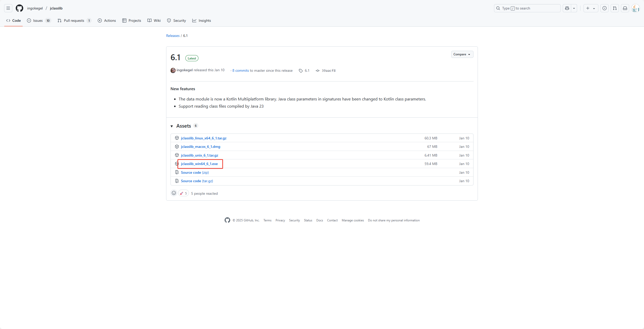This screenshot has width=644, height=329.
Task: Switch to the Insights tab
Action: [x=202, y=20]
